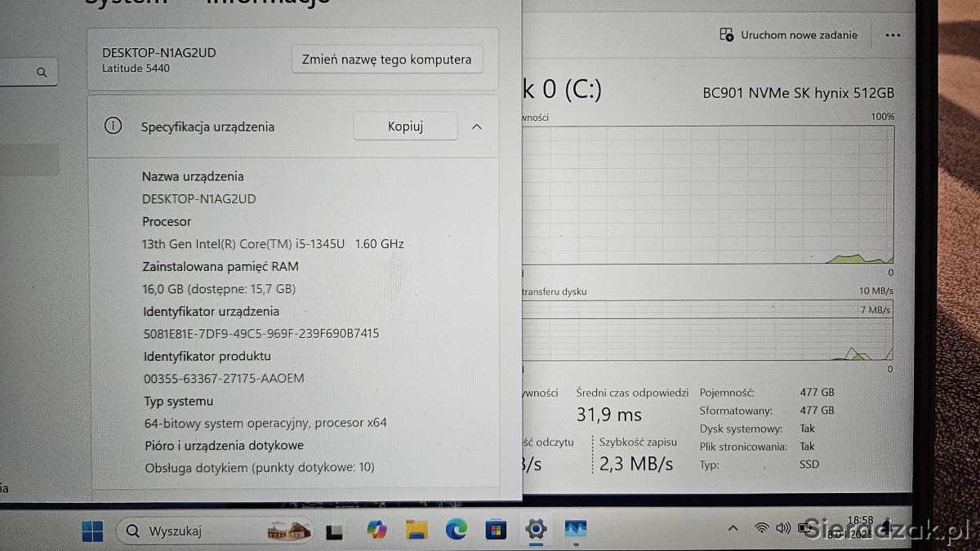The width and height of the screenshot is (980, 551).
Task: Click the search magnifier in Settings sidebar
Action: point(42,73)
